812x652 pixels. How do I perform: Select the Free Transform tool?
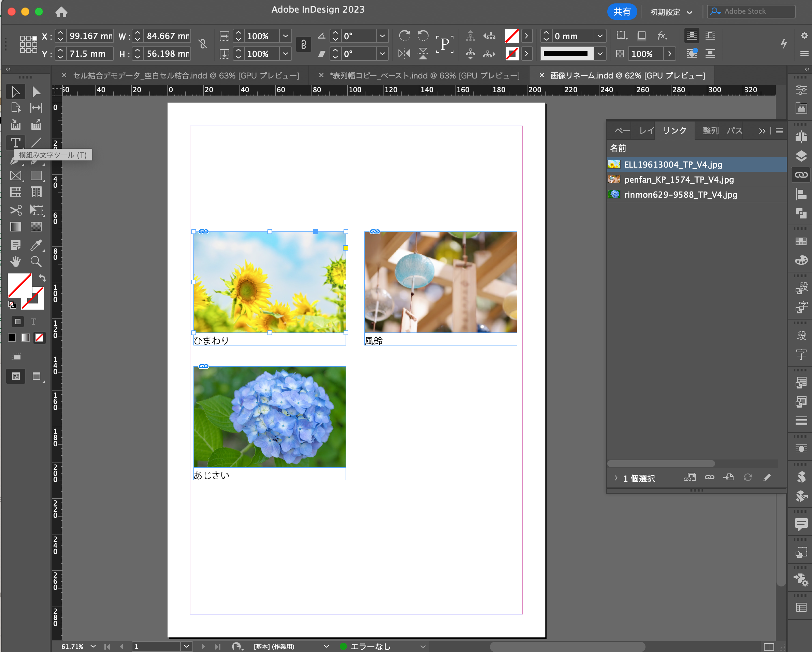click(36, 210)
